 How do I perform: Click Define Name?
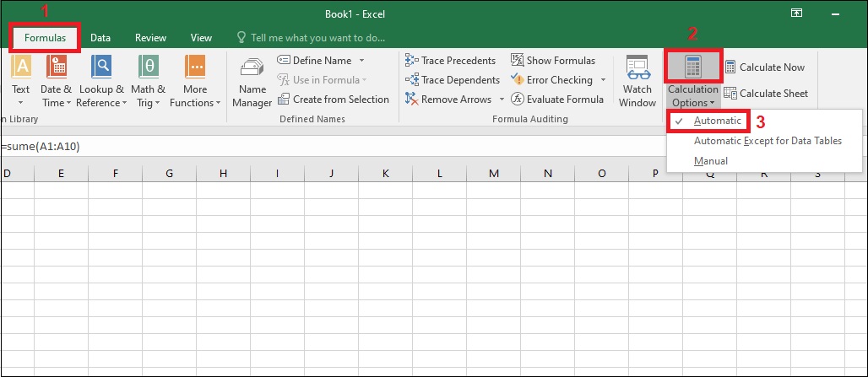(x=315, y=60)
